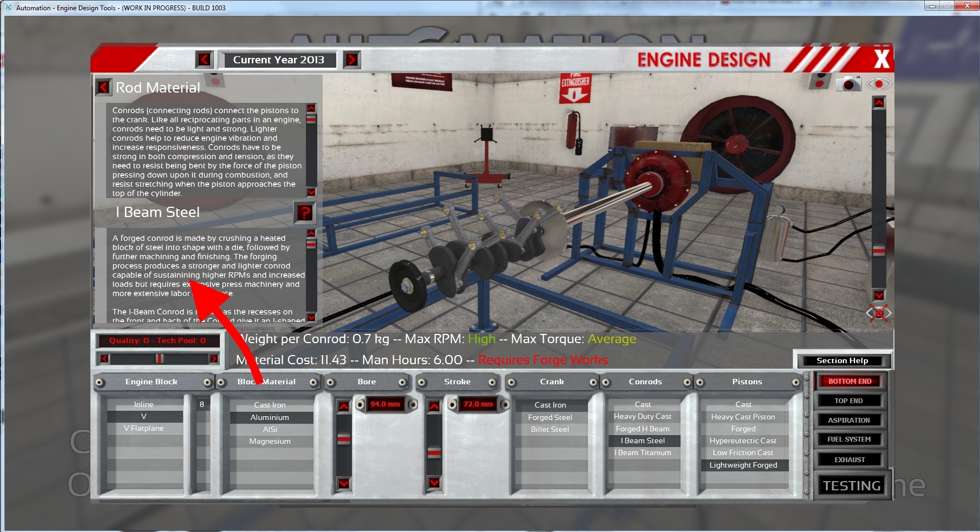Increase the bore size up arrow
Viewport: 980px width, 532px height.
[x=344, y=406]
